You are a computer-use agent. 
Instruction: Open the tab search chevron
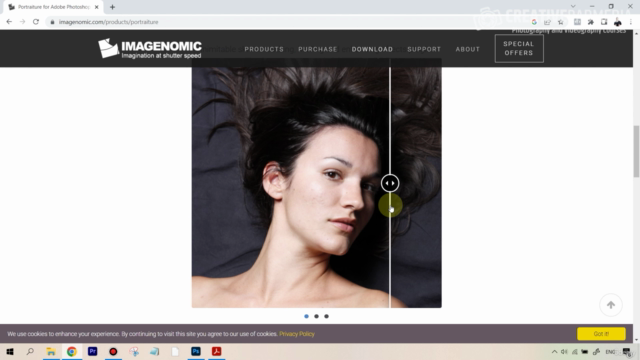(573, 7)
